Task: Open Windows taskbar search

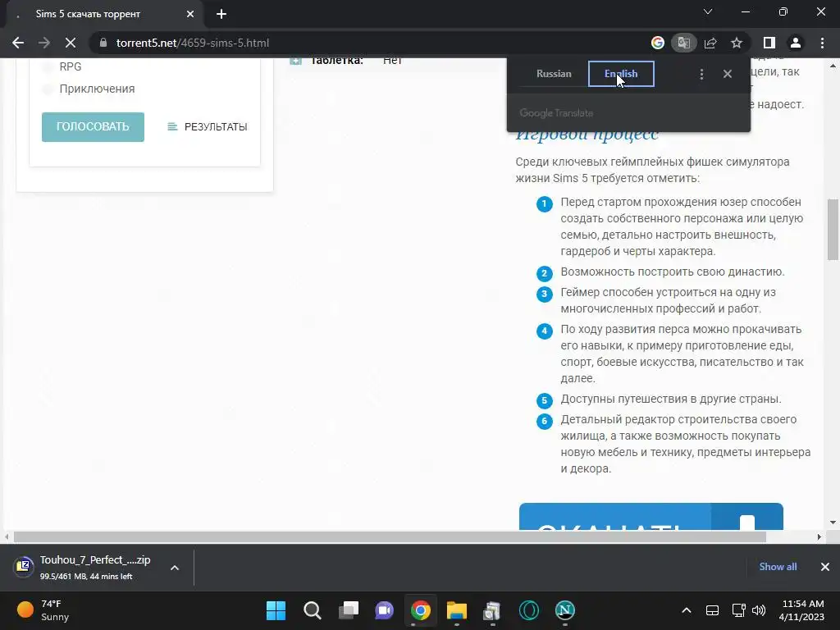Action: tap(313, 610)
